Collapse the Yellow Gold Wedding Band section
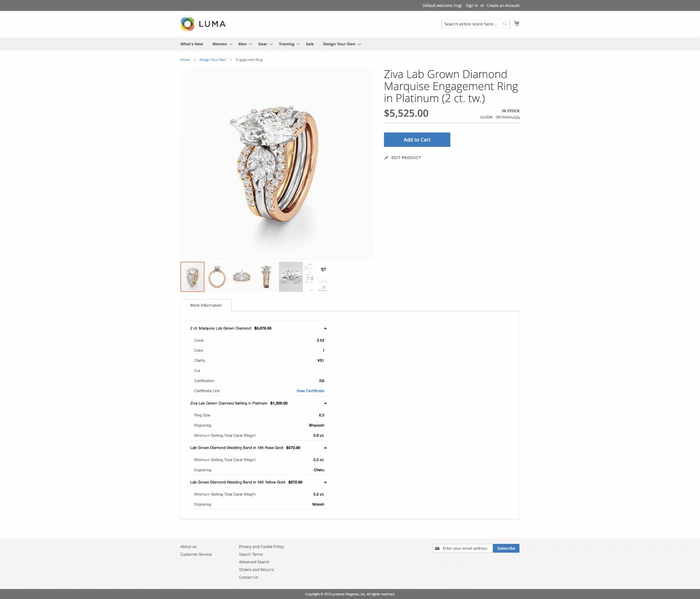The width and height of the screenshot is (700, 599). [x=325, y=482]
